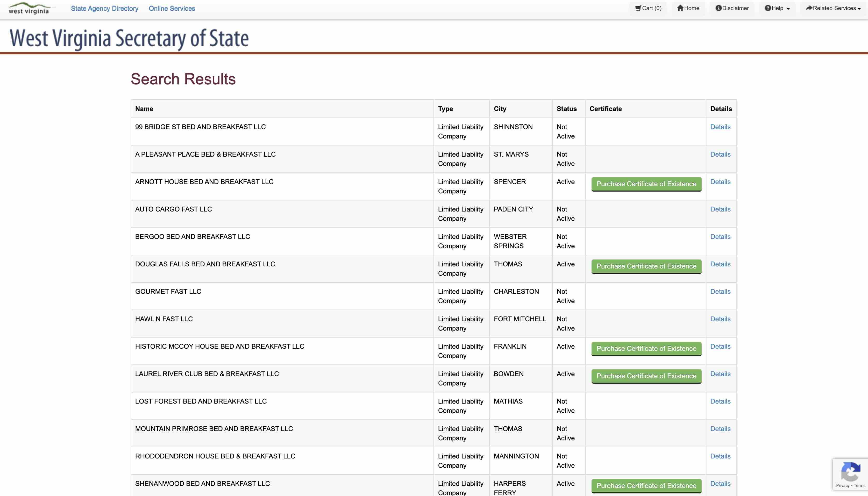868x496 pixels.
Task: Click the West Virginia logo
Action: [29, 9]
